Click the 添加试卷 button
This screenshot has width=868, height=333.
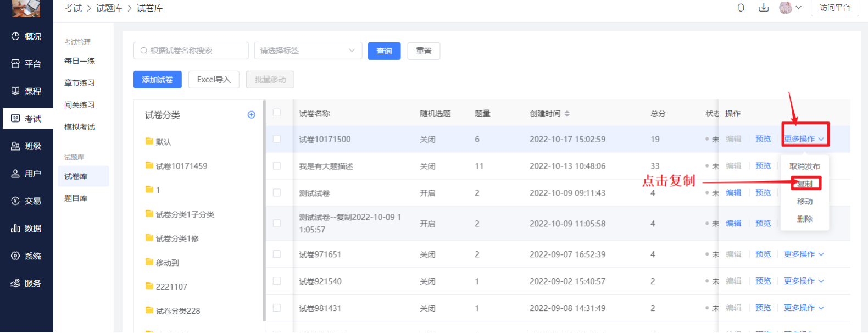click(158, 80)
